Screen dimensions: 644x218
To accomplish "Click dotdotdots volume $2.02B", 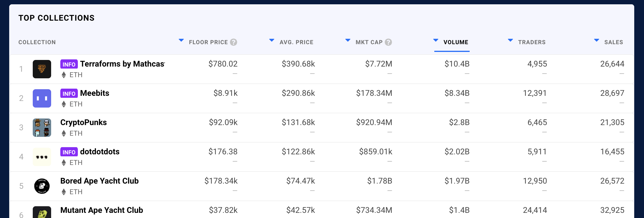I will (x=457, y=152).
